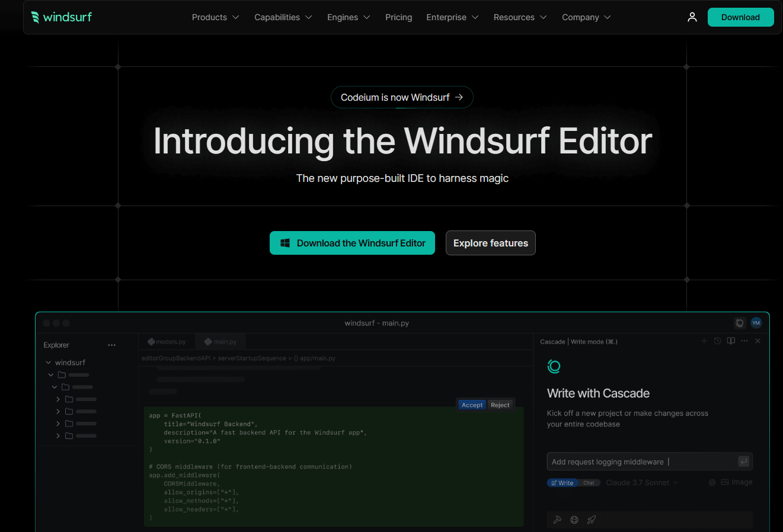Open the Cascade book docs icon

tap(731, 341)
